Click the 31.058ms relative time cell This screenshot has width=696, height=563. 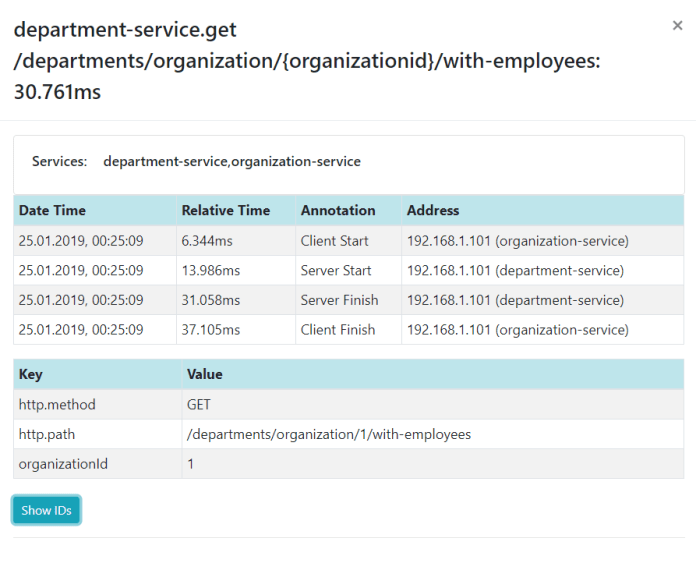[210, 300]
